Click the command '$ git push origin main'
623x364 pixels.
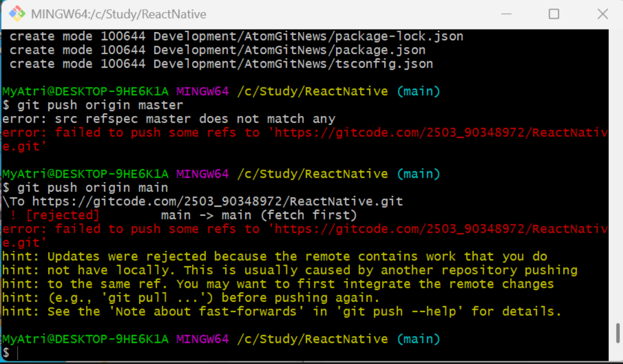pos(85,188)
